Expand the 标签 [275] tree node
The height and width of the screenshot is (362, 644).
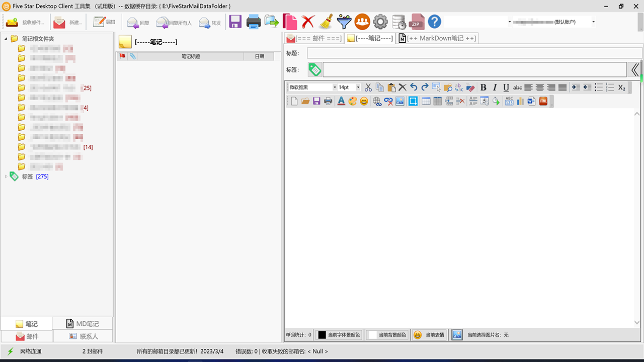click(6, 176)
